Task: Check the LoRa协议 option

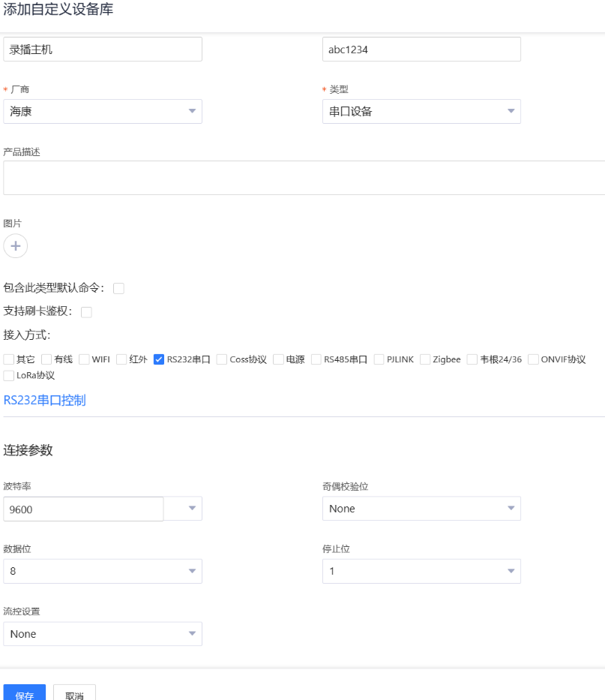Action: 9,375
